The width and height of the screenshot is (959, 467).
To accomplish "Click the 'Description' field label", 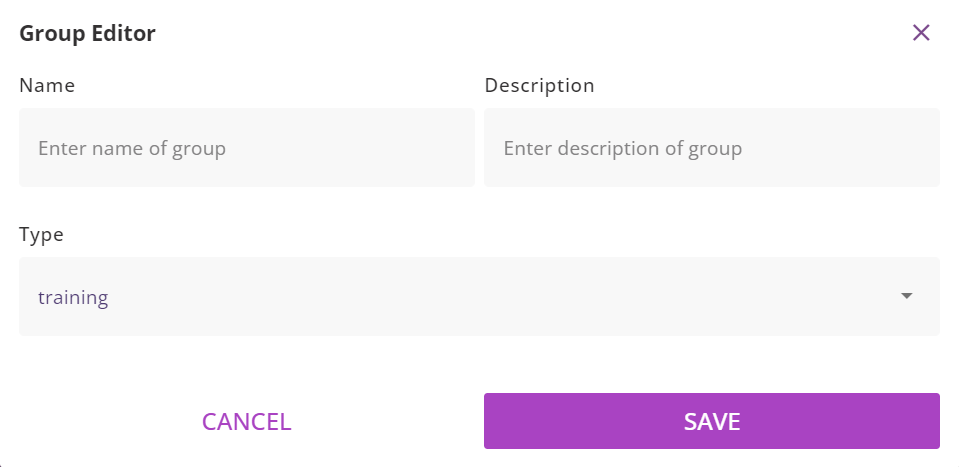I will point(539,86).
